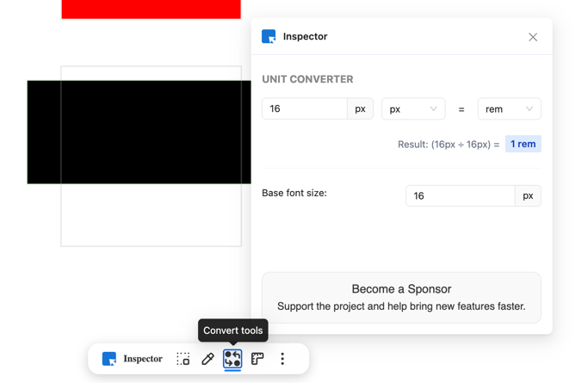588x383 pixels.
Task: Click the red rectangle at top
Action: 152,9
